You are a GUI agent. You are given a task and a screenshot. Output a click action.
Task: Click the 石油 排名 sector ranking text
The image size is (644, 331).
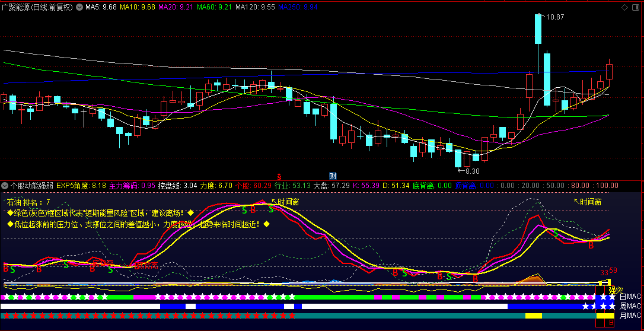[28, 202]
